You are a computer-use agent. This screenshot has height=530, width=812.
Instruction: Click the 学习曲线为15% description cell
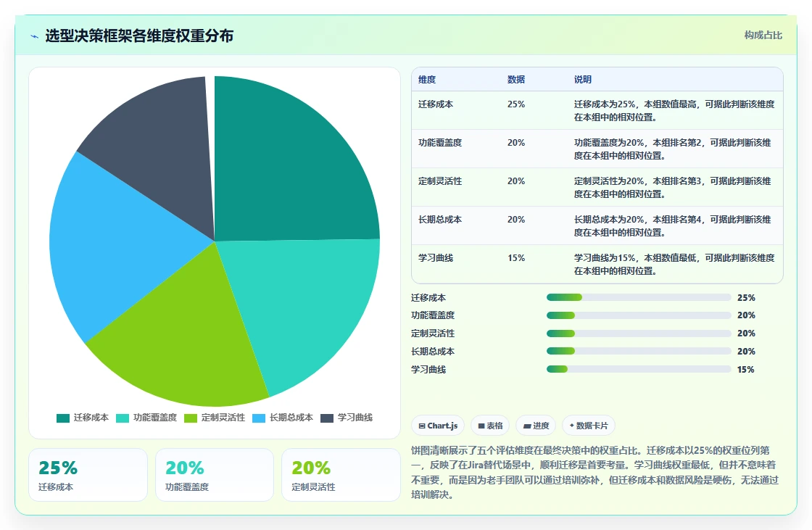pyautogui.click(x=674, y=264)
